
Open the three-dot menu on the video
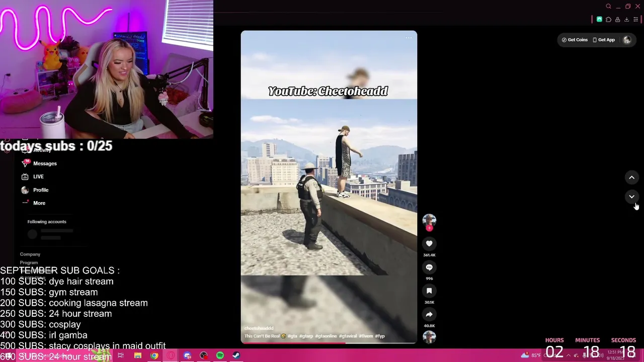point(409,38)
